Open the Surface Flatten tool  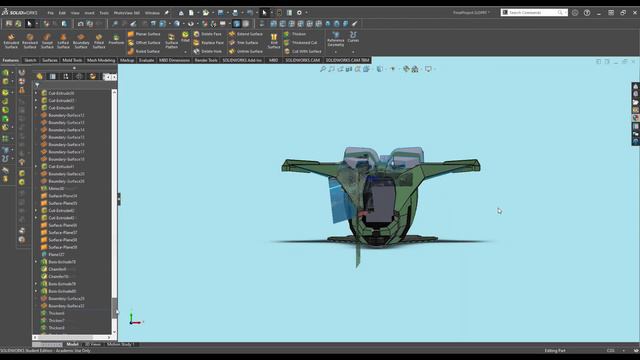pyautogui.click(x=171, y=41)
